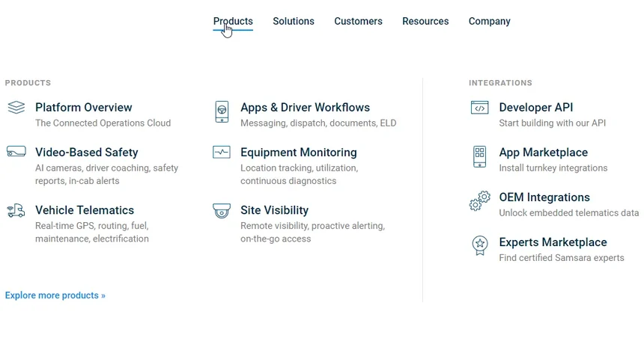
Task: Open the Products menu tab
Action: (x=233, y=22)
